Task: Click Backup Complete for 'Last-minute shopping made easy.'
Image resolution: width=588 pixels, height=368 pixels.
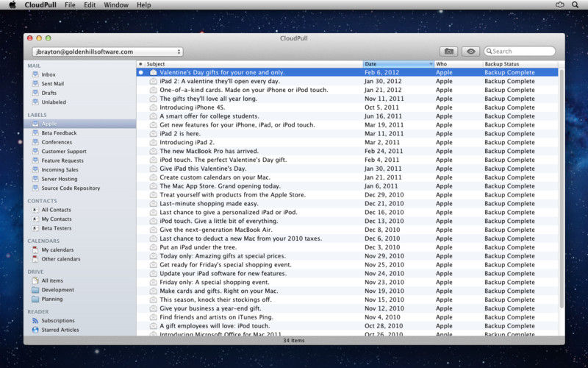Action: 509,204
